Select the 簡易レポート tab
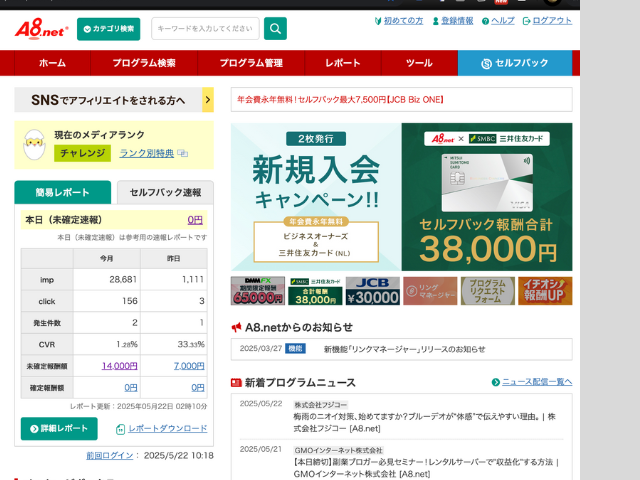Viewport: 640px width, 480px height. (x=62, y=192)
